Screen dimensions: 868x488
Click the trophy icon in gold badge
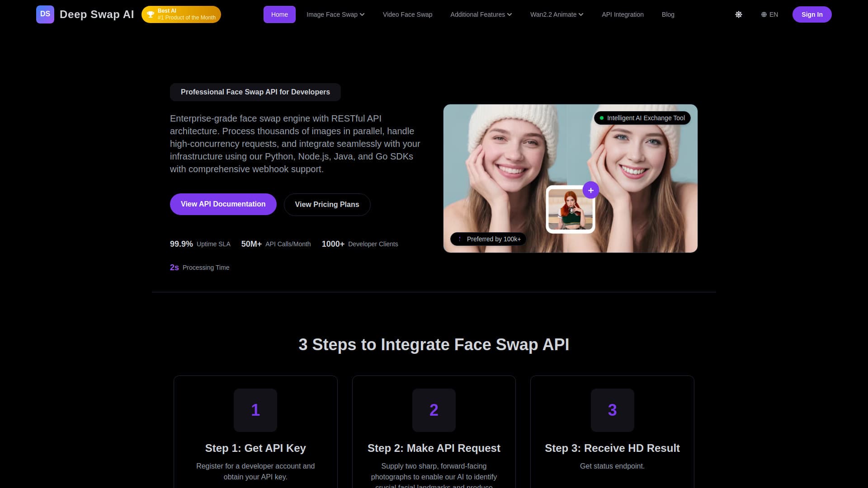point(151,14)
